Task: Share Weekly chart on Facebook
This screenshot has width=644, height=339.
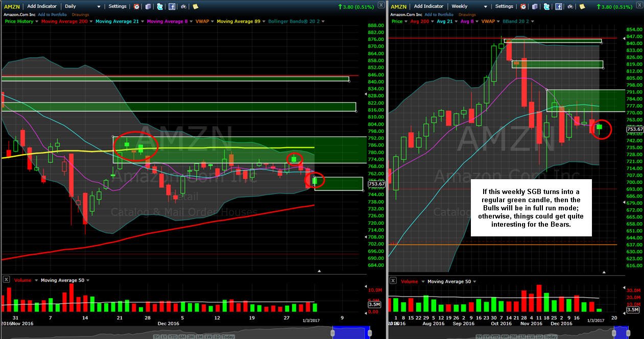Action: (x=559, y=7)
